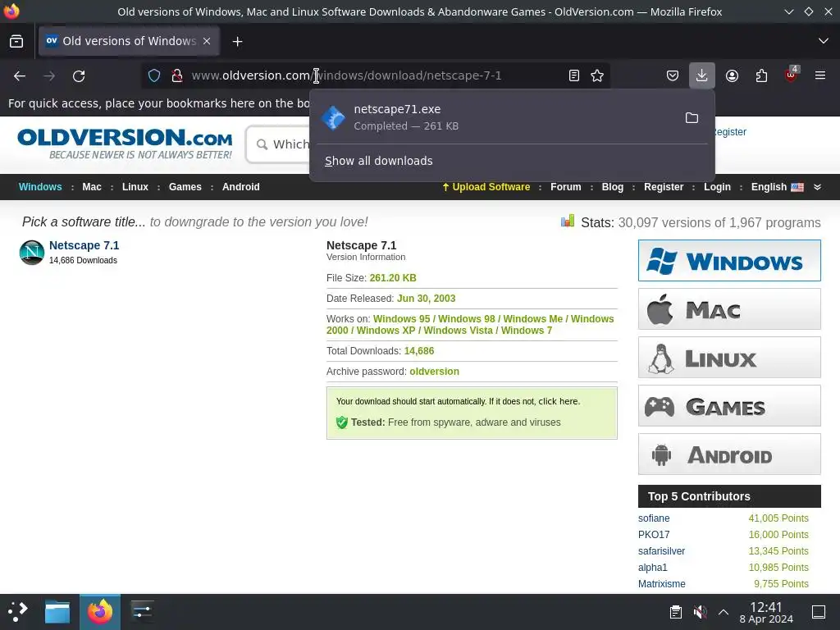Expand hidden system tray icons arrow
The width and height of the screenshot is (840, 630).
[x=724, y=612]
